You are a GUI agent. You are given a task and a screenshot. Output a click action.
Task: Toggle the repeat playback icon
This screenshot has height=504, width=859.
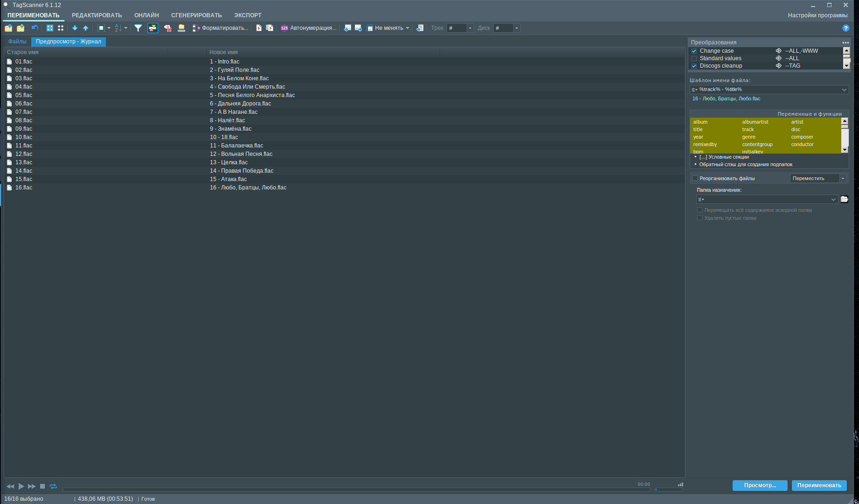(x=53, y=486)
